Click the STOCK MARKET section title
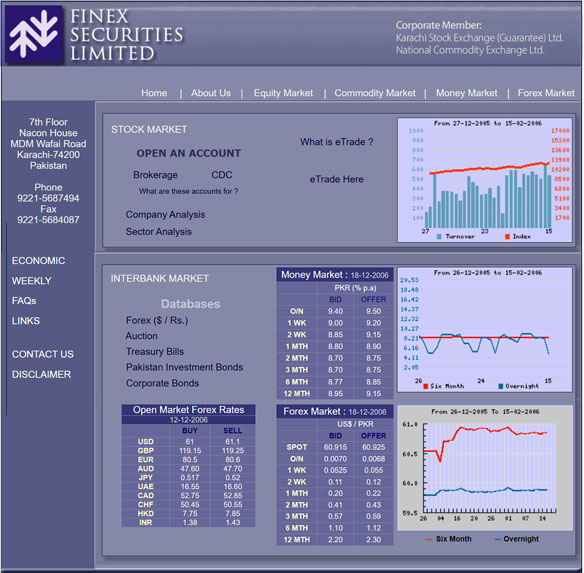The image size is (584, 573). point(149,129)
